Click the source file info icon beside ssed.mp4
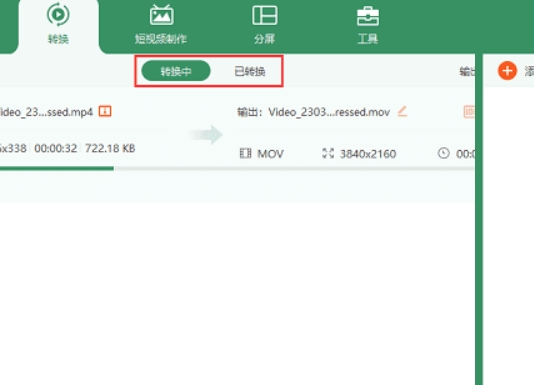534x385 pixels. coord(105,111)
